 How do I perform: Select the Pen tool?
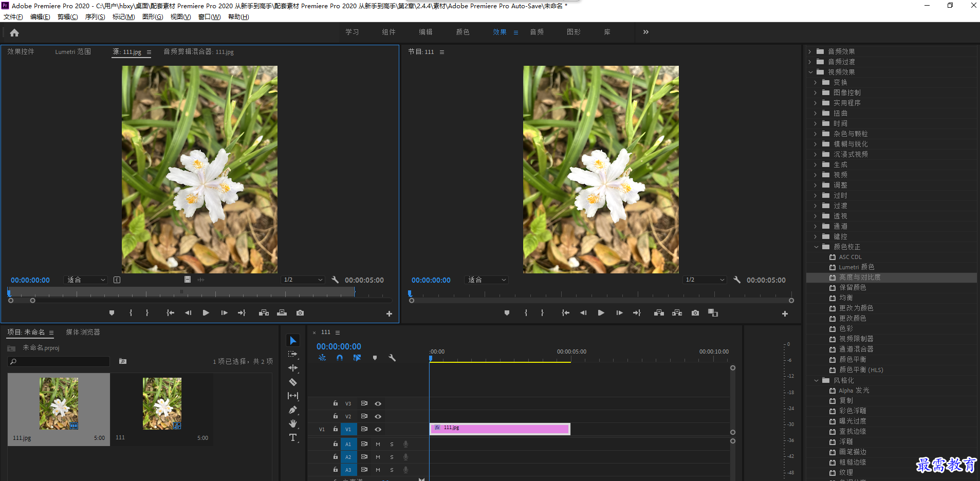pyautogui.click(x=293, y=410)
